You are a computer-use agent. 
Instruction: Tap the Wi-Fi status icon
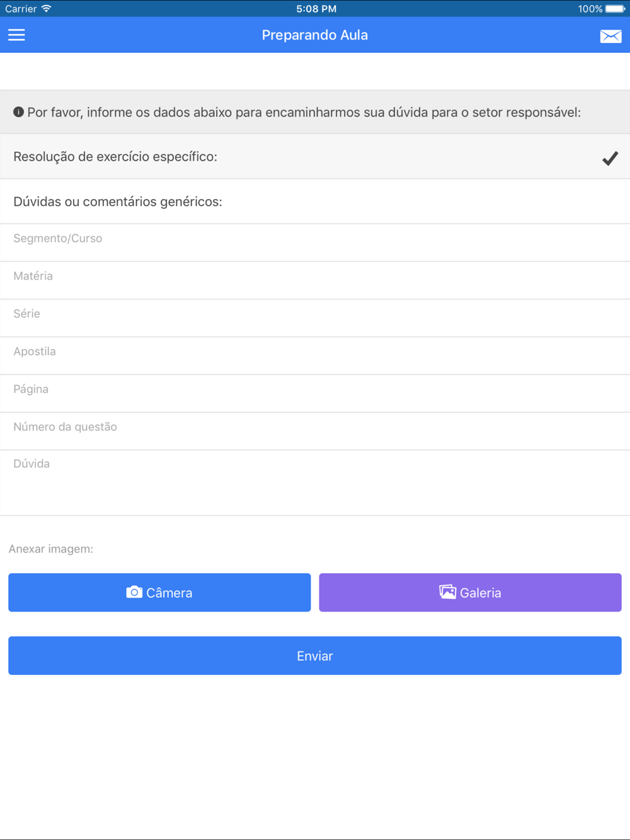point(46,9)
